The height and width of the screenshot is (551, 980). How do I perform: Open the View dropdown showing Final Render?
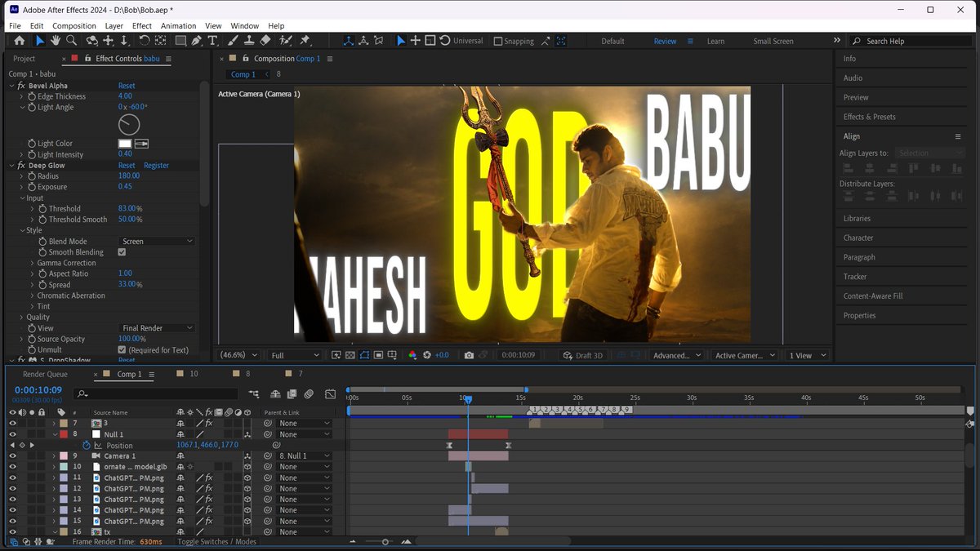coord(157,328)
